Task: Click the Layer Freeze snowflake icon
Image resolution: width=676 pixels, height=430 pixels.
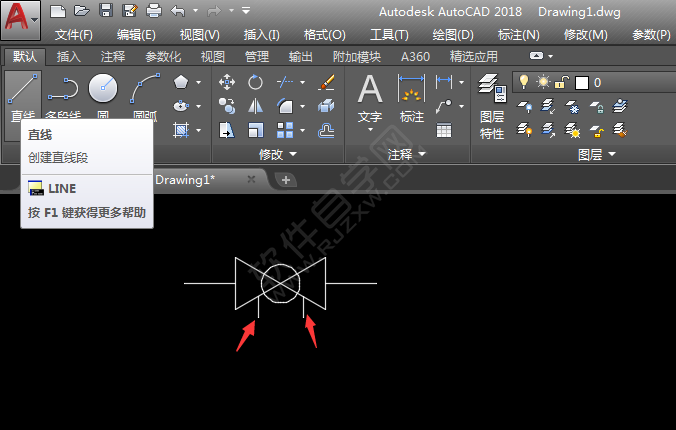Action: 572,106
